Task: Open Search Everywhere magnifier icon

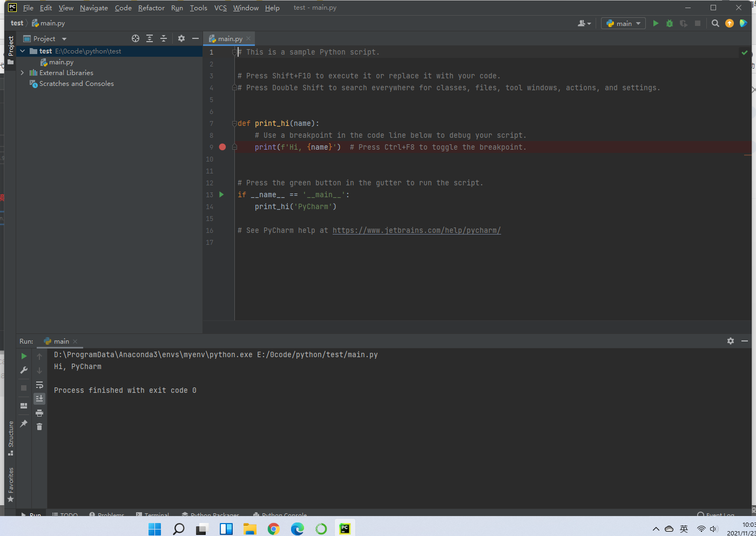Action: click(715, 23)
